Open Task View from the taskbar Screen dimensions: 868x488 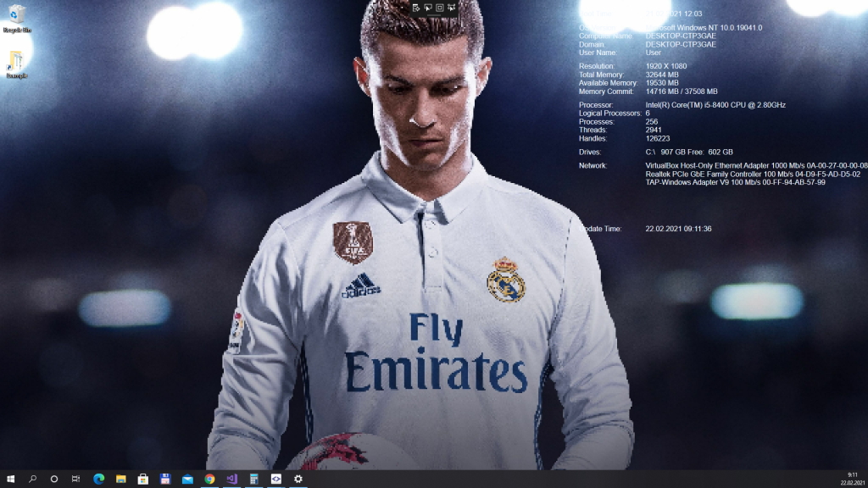pyautogui.click(x=75, y=480)
